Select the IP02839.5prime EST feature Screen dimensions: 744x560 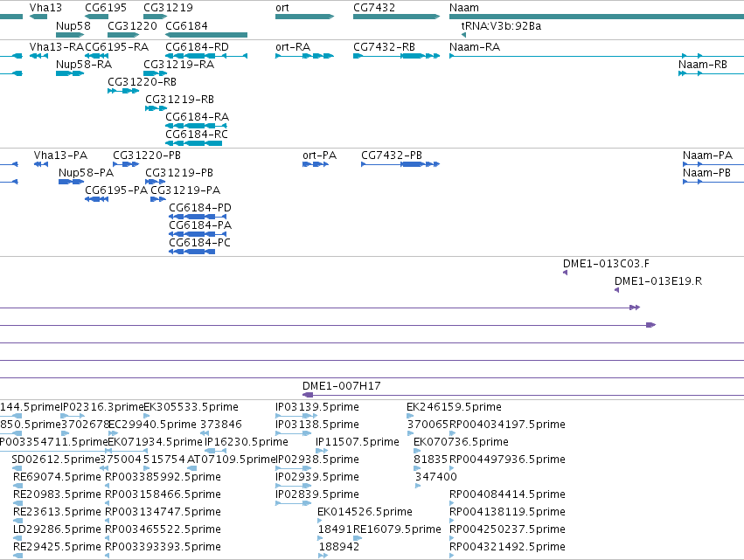pyautogui.click(x=293, y=503)
